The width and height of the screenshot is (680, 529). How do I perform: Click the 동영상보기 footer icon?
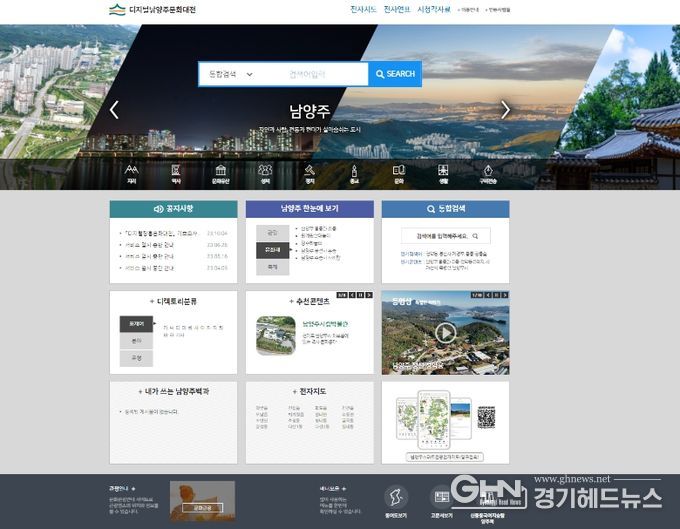pyautogui.click(x=396, y=498)
